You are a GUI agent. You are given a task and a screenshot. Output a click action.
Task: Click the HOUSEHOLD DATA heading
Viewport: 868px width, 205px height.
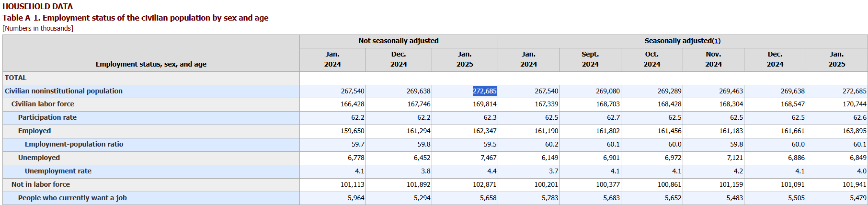[38, 6]
